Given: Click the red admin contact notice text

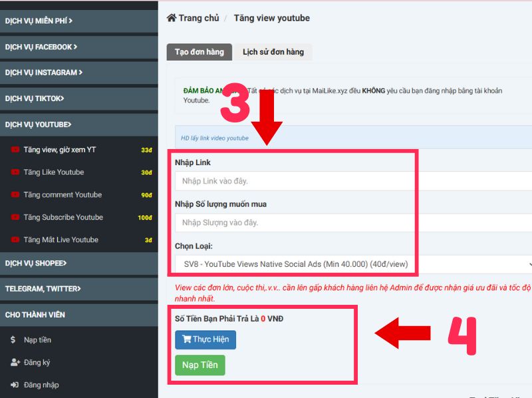Looking at the screenshot, I should coord(353,293).
